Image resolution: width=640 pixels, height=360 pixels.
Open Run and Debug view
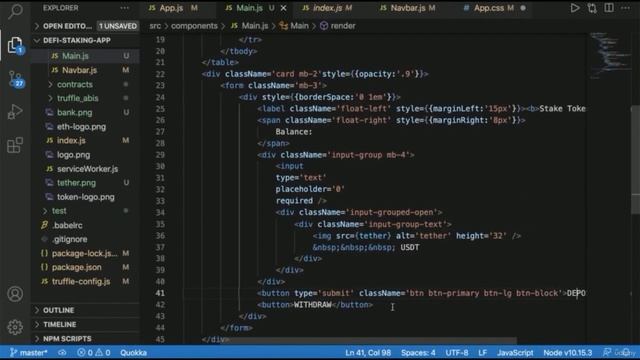[x=15, y=111]
